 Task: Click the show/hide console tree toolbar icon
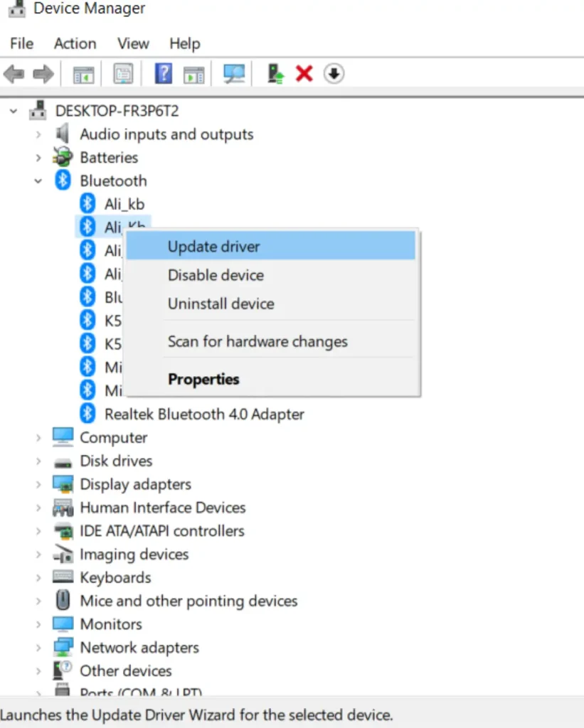click(84, 73)
